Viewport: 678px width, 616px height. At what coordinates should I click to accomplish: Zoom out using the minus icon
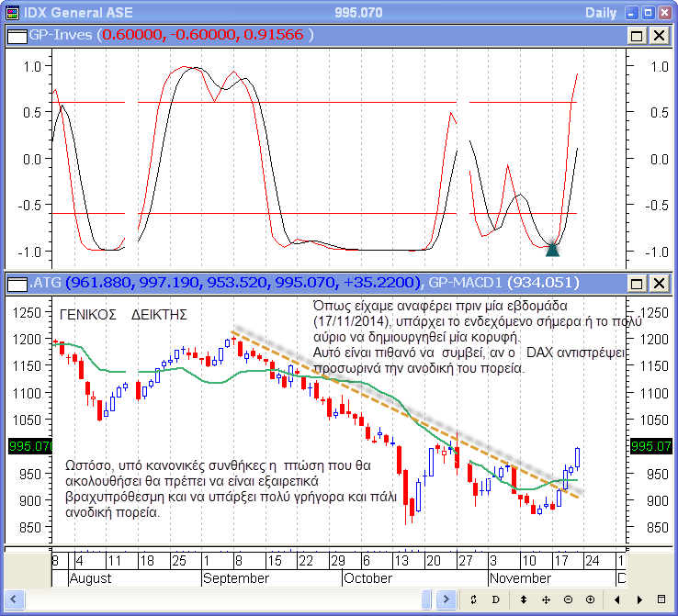568,599
